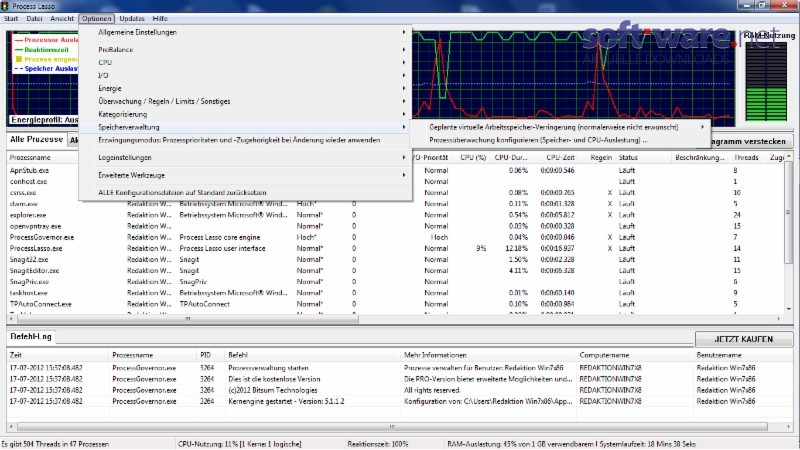Viewport: 800px width, 450px height.
Task: Expand the I/O submenu entry
Action: click(245, 76)
